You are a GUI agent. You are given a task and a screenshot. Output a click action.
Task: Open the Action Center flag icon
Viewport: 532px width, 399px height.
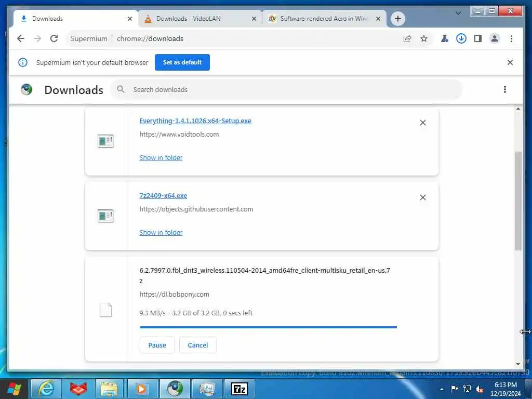[x=454, y=389]
